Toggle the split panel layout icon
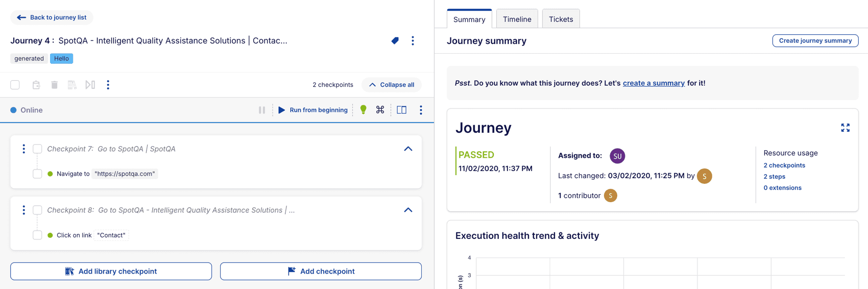This screenshot has height=289, width=868. pos(402,110)
